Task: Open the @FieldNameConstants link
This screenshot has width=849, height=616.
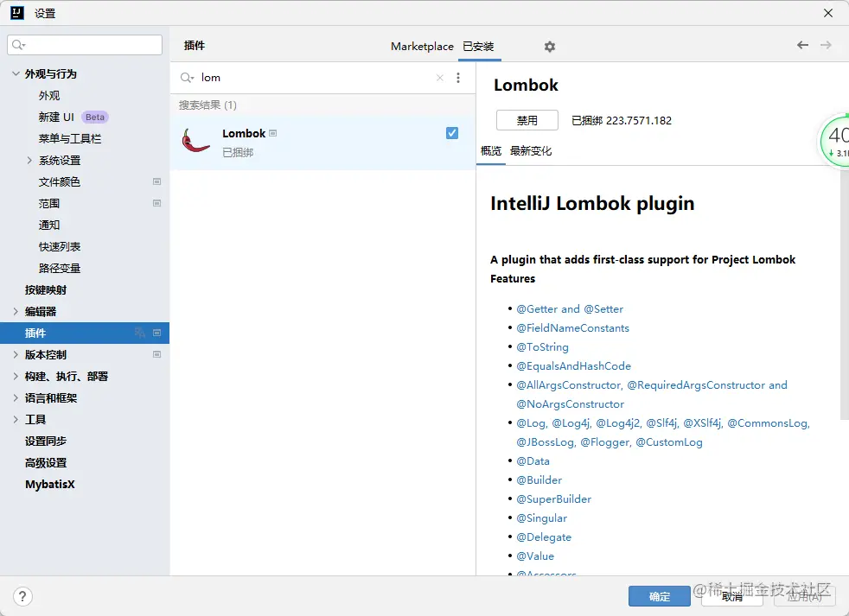Action: point(573,328)
